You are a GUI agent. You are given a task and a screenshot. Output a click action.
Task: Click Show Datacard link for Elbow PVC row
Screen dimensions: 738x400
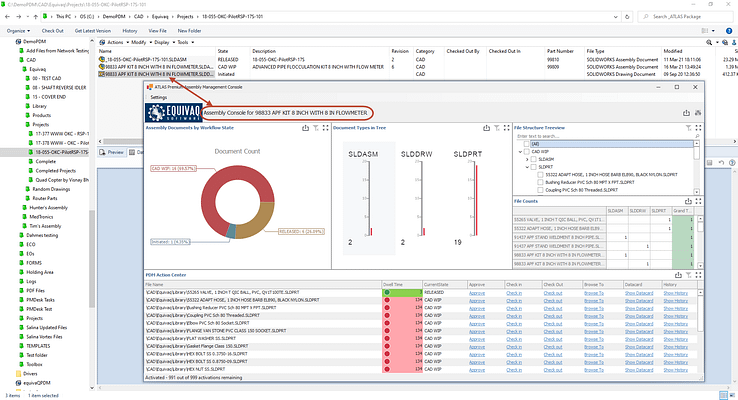point(639,323)
